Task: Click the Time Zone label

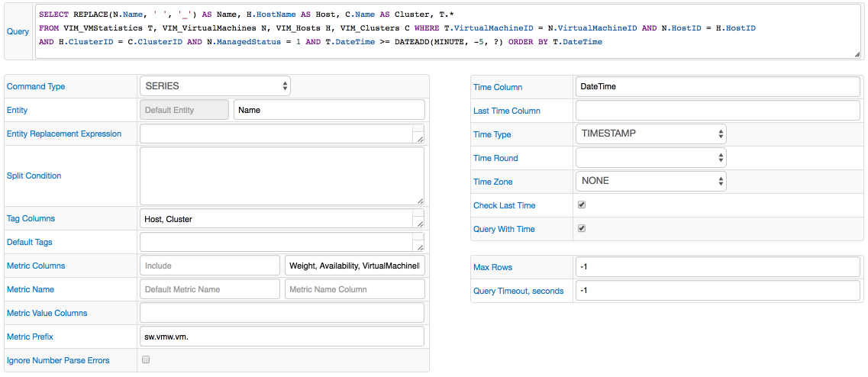Action: [x=492, y=182]
